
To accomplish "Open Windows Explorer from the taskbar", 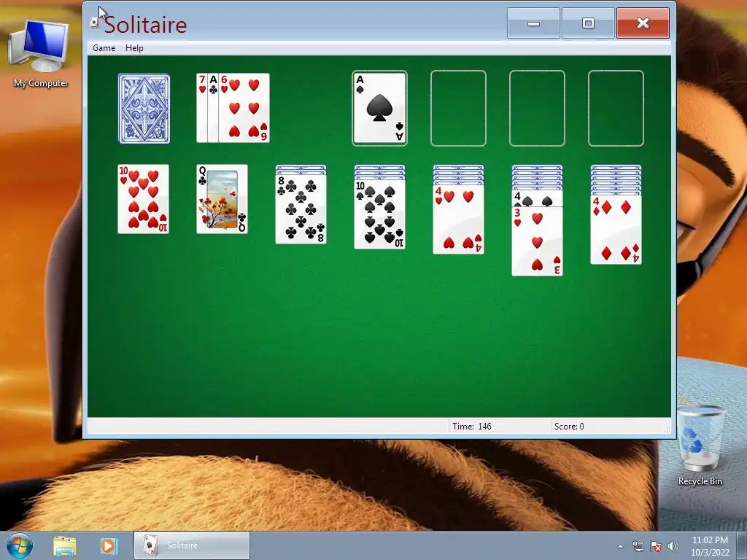I will [x=65, y=545].
